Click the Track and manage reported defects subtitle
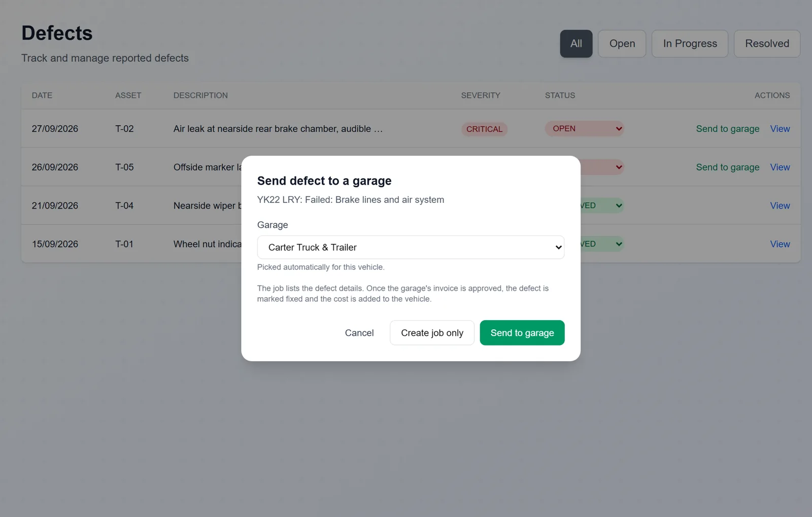The image size is (812, 517). [x=105, y=58]
